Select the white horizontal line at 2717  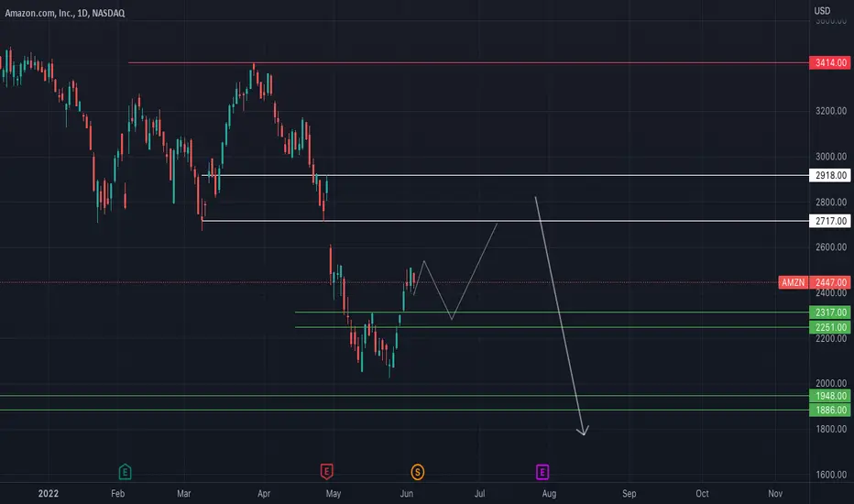click(x=505, y=221)
